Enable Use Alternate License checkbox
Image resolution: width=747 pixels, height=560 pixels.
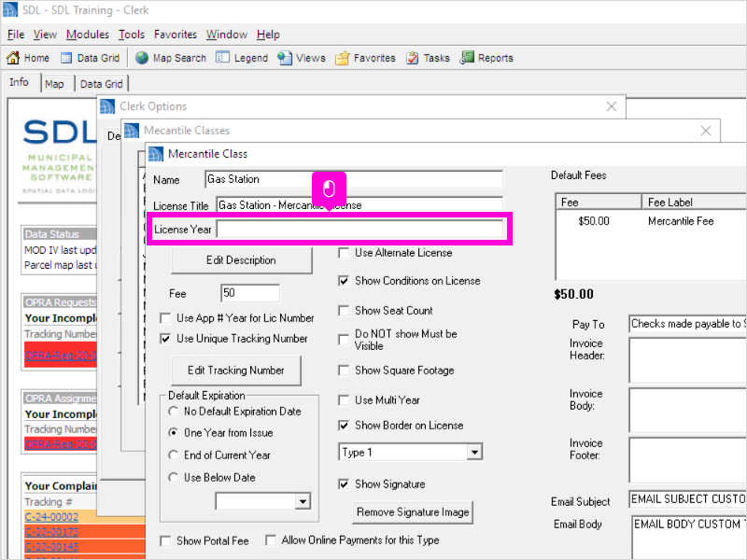344,253
